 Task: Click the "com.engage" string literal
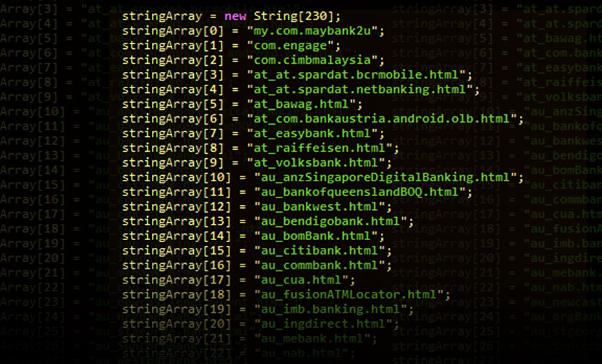(x=290, y=45)
